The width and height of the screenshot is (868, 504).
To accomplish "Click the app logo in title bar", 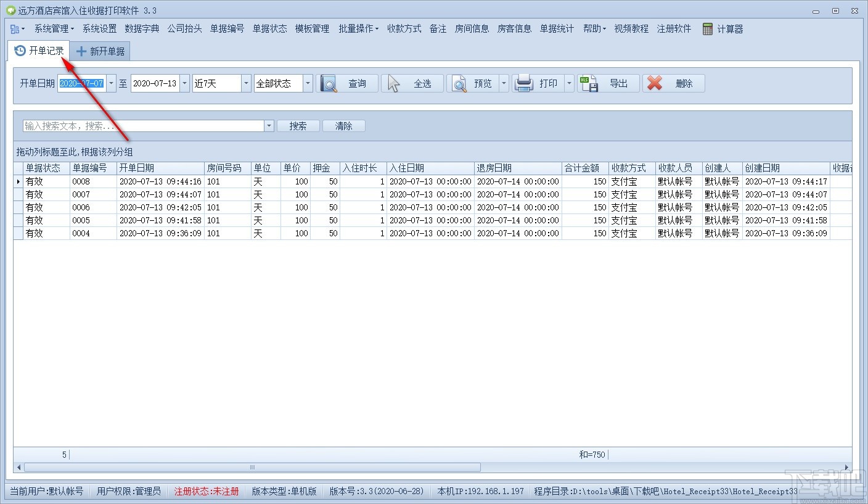I will click(x=10, y=10).
